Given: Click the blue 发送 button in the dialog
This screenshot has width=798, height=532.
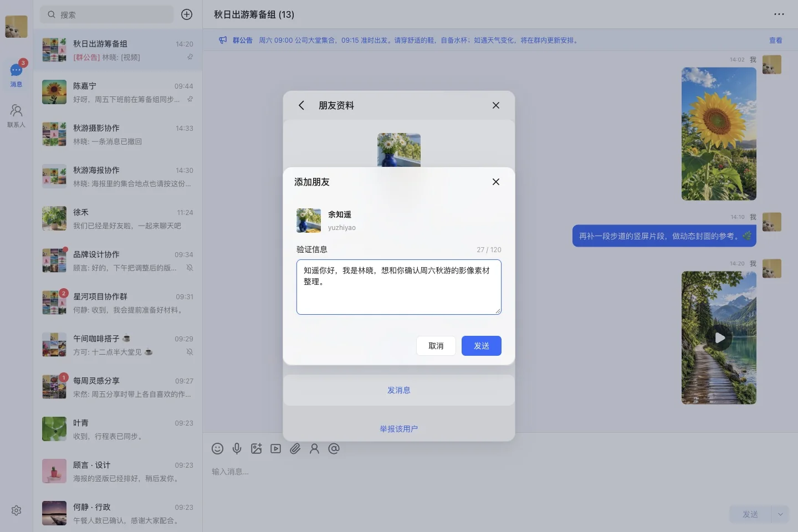Looking at the screenshot, I should 482,346.
